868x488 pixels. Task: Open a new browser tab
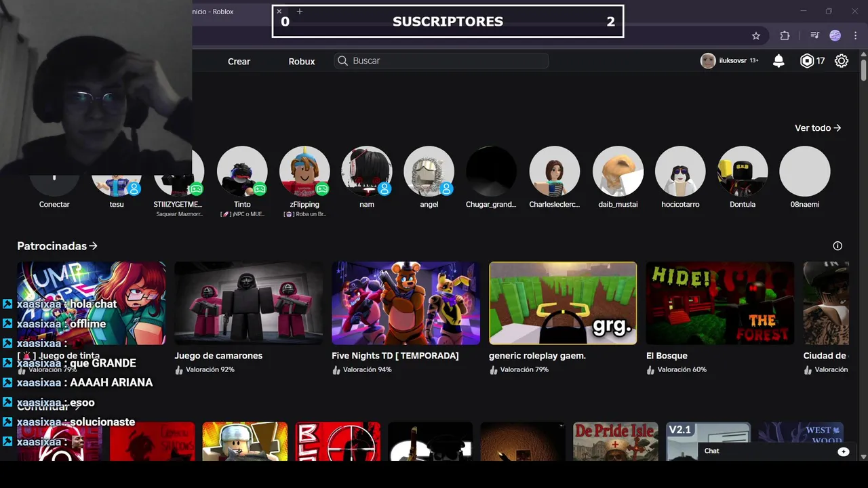point(300,12)
